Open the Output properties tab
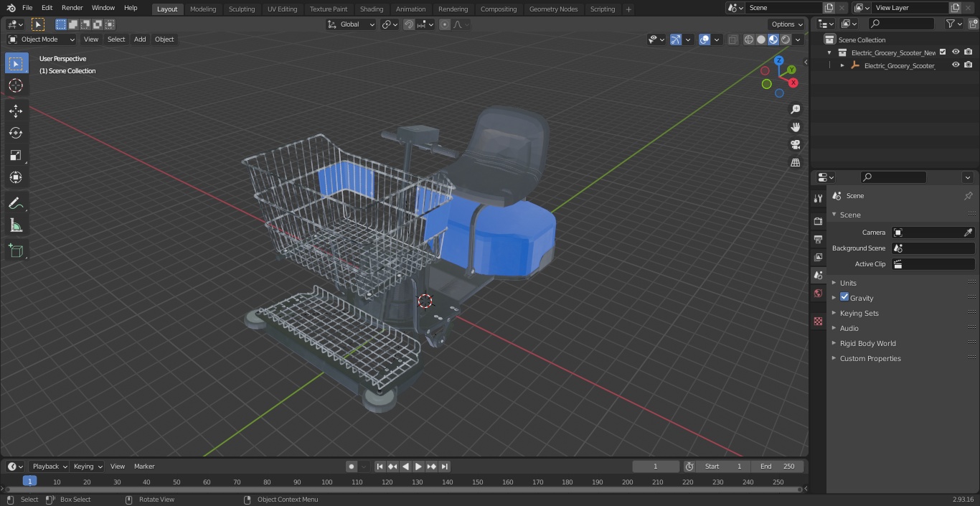 tap(818, 239)
